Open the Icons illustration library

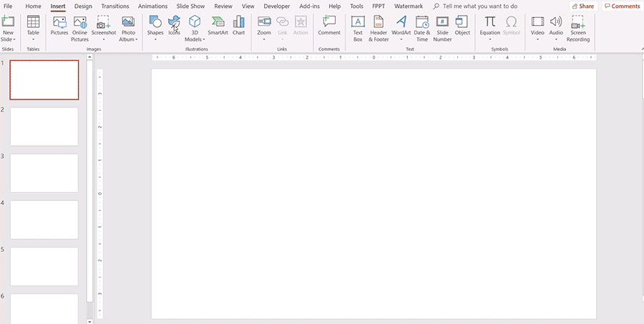click(x=174, y=26)
